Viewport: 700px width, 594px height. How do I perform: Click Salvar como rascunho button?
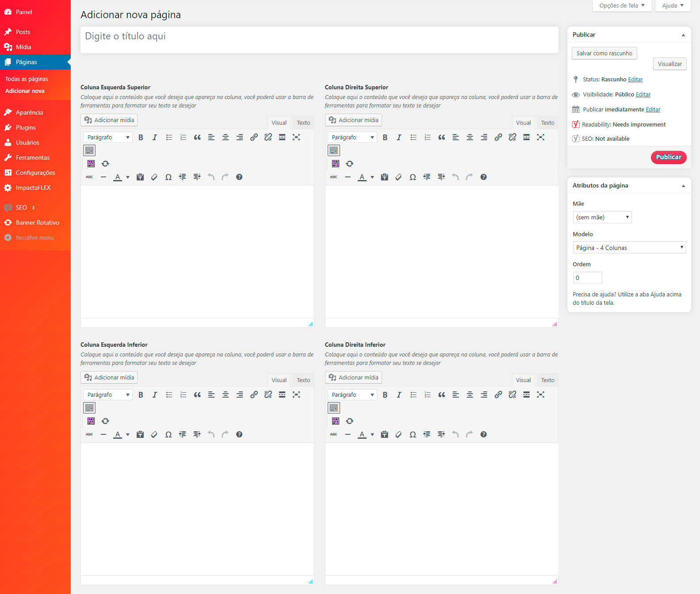(x=604, y=53)
